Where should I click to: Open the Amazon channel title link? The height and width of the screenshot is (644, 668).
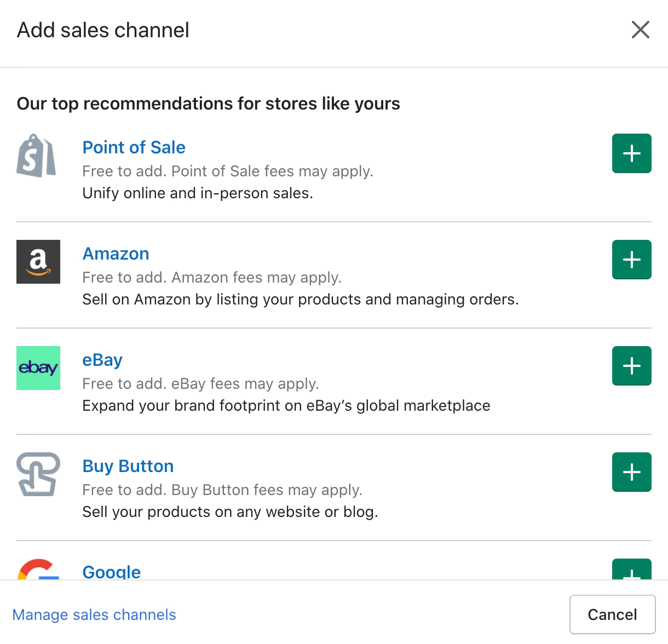tap(116, 254)
